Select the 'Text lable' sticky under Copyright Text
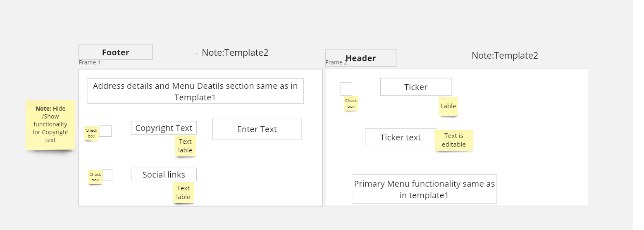 [185, 146]
